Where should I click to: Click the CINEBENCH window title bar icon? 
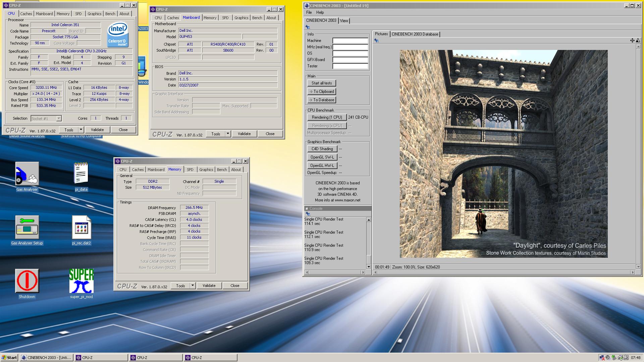tap(307, 5)
